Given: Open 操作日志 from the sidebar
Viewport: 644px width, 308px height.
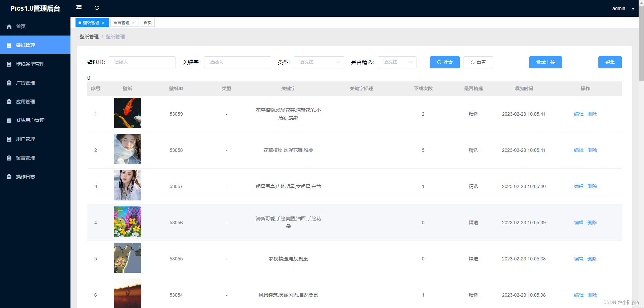Looking at the screenshot, I should coord(26,176).
